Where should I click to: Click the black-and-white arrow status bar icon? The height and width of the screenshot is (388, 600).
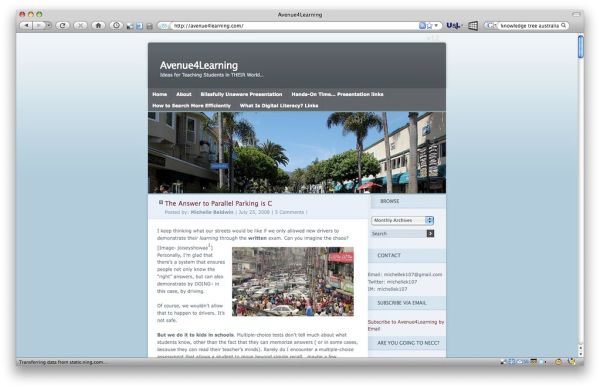click(504, 362)
